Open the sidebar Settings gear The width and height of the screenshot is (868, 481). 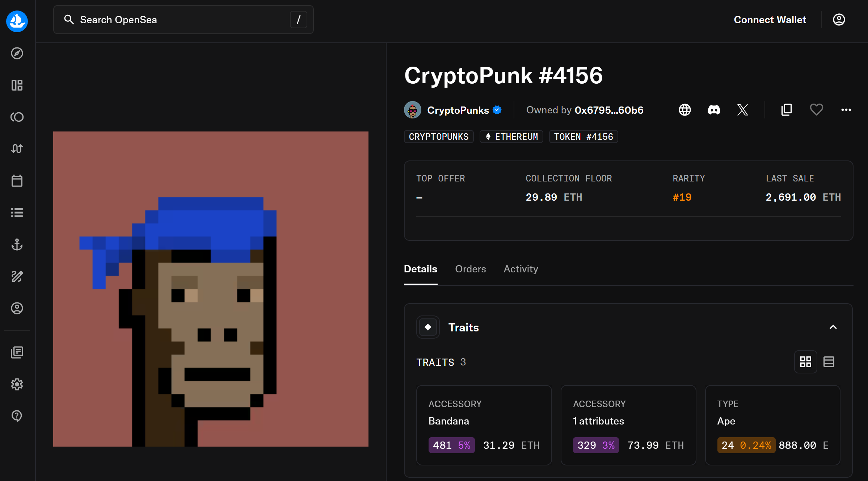[x=17, y=384]
